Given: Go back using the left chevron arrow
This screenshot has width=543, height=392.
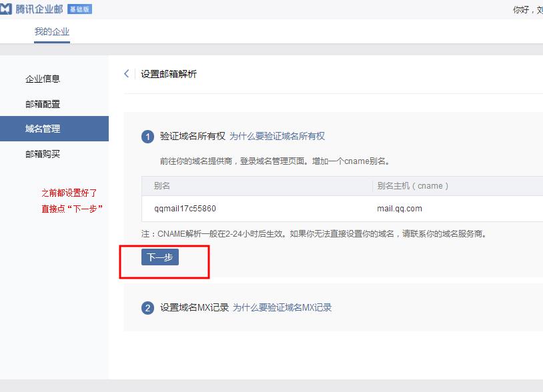Looking at the screenshot, I should 127,74.
